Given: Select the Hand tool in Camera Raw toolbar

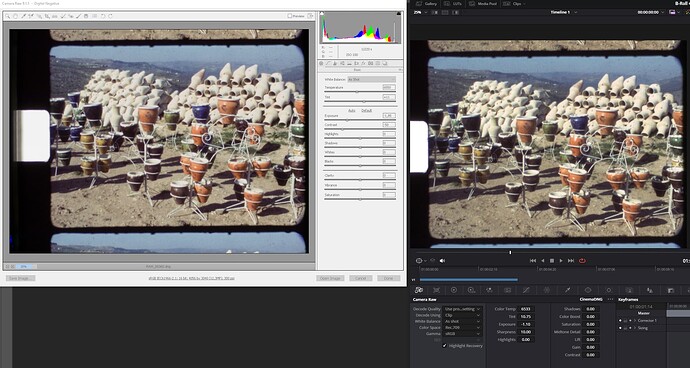Looking at the screenshot, I should tap(15, 16).
